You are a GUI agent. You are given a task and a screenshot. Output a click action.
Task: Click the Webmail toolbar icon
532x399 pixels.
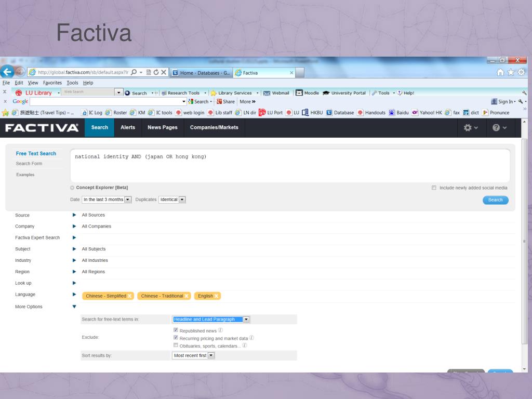[x=267, y=93]
